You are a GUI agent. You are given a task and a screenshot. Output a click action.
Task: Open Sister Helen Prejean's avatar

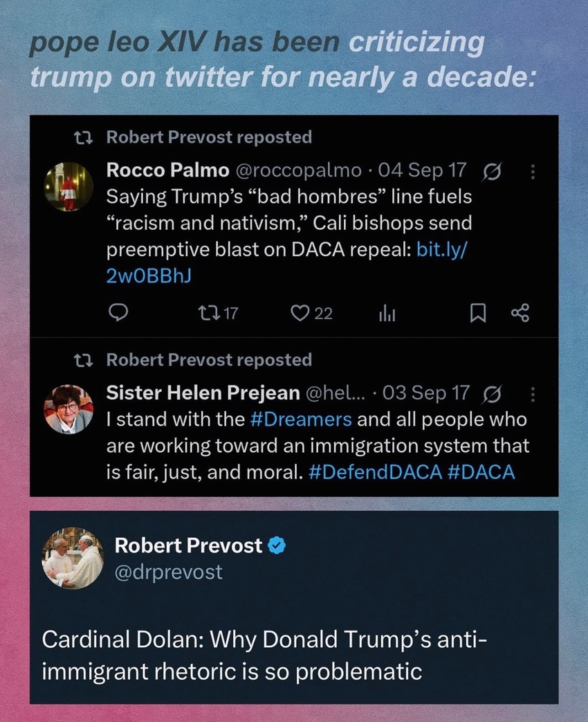(x=68, y=409)
